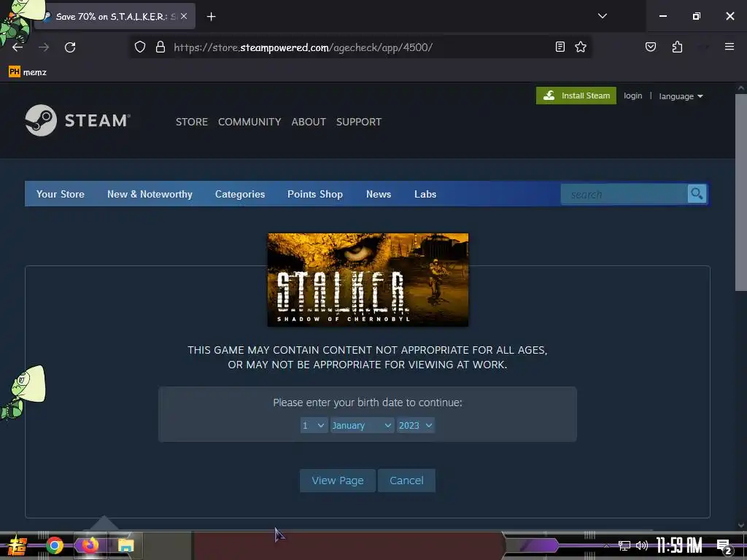Click the Cancel button
Image resolution: width=747 pixels, height=560 pixels.
pos(406,481)
